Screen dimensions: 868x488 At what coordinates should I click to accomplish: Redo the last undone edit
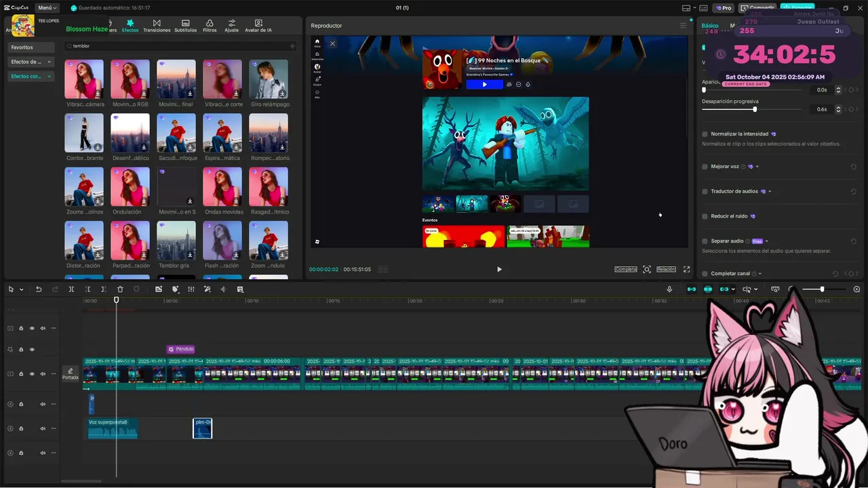(55, 289)
